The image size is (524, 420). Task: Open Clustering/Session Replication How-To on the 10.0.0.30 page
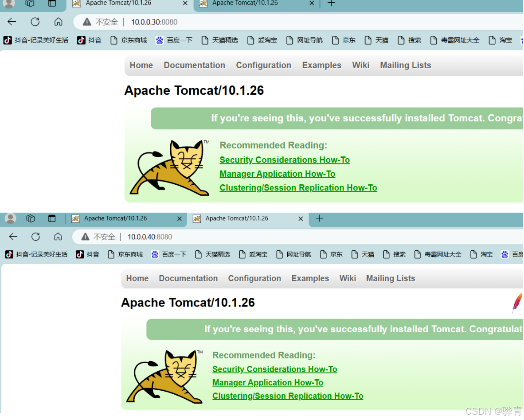click(298, 188)
